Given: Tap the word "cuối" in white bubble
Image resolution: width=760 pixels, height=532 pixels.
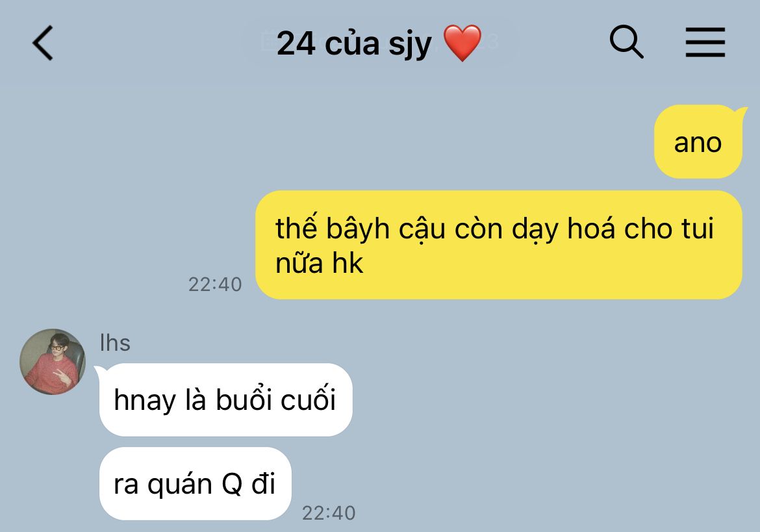Looking at the screenshot, I should [x=309, y=398].
